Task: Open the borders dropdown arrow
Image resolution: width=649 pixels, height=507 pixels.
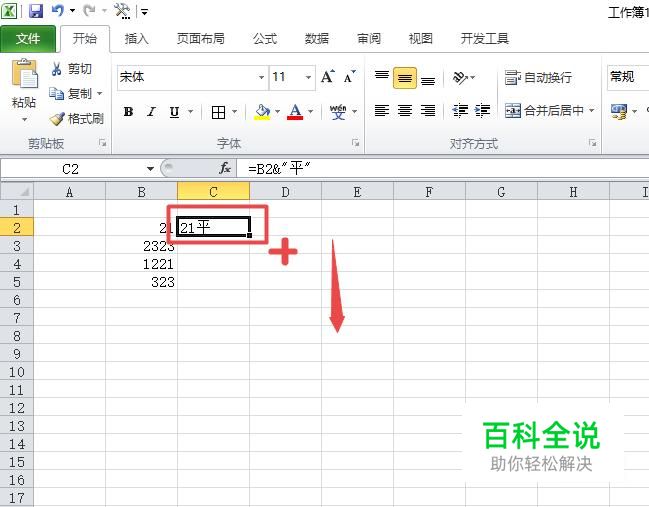Action: click(x=234, y=112)
